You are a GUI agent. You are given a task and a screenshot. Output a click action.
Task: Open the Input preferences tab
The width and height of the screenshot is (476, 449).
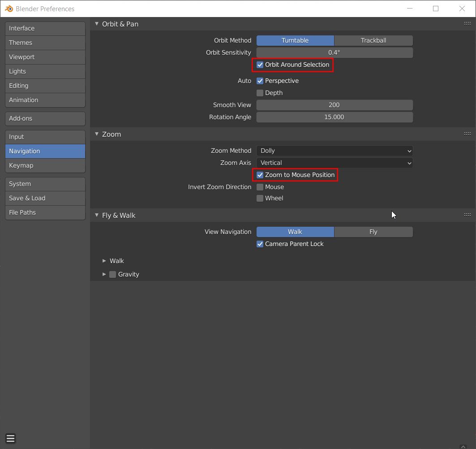click(45, 137)
